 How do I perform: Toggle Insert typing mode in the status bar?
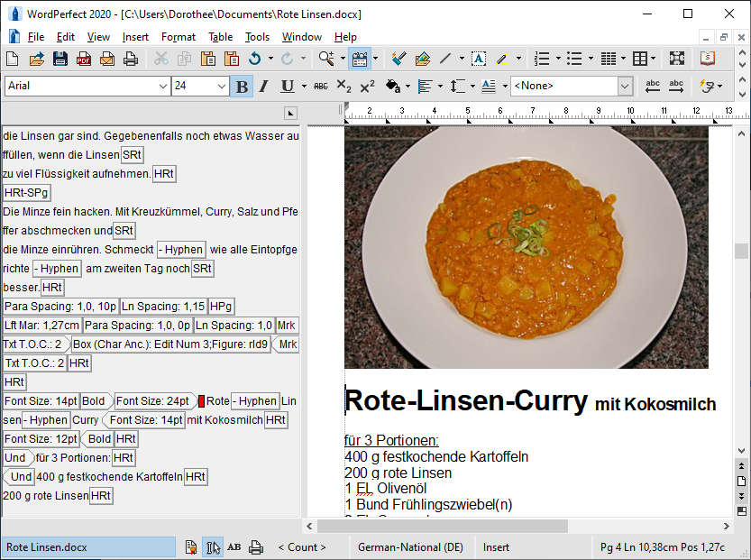click(496, 547)
